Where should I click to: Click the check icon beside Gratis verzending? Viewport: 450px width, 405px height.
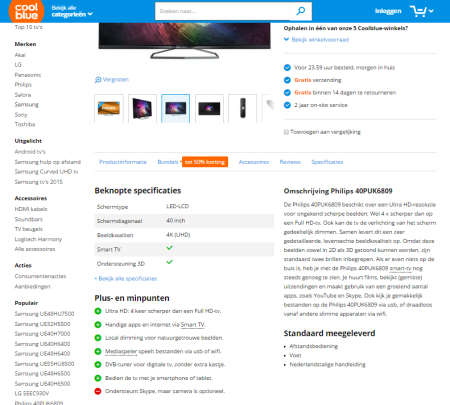[287, 80]
